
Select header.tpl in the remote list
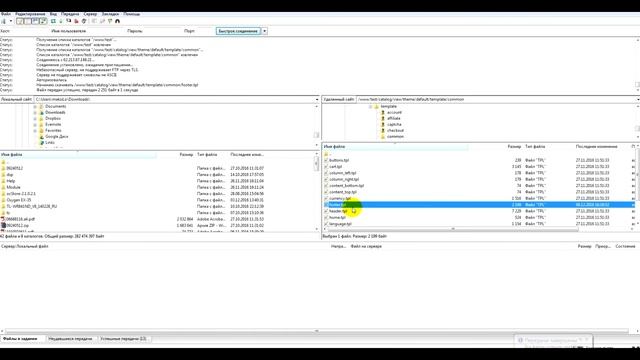click(338, 211)
